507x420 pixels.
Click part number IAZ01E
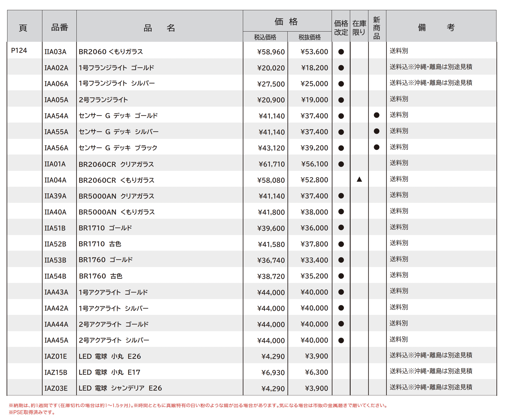[56, 357]
